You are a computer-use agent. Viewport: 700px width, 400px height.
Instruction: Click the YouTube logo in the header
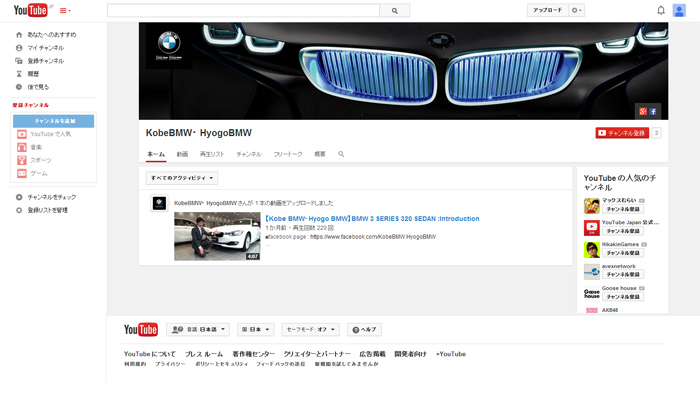30,10
